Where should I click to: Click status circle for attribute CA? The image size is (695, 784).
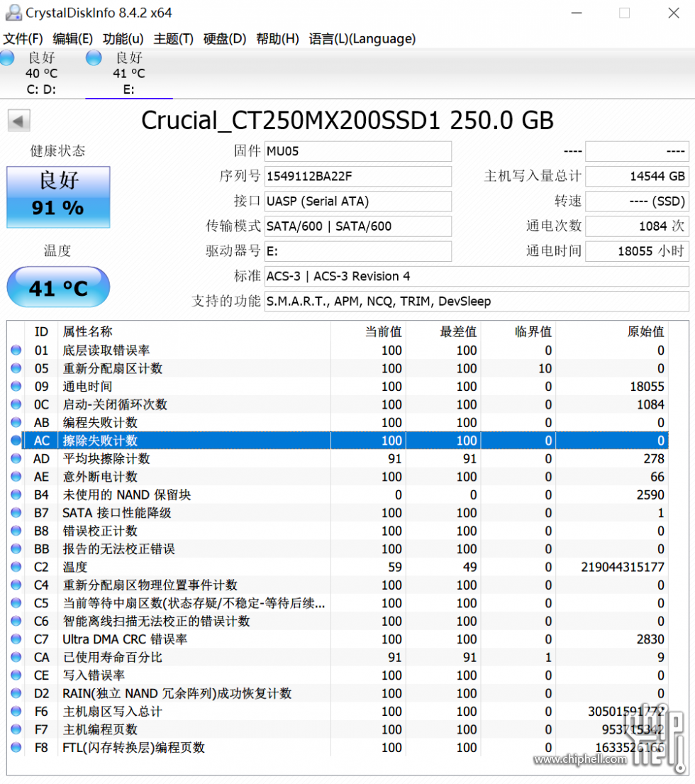click(16, 657)
